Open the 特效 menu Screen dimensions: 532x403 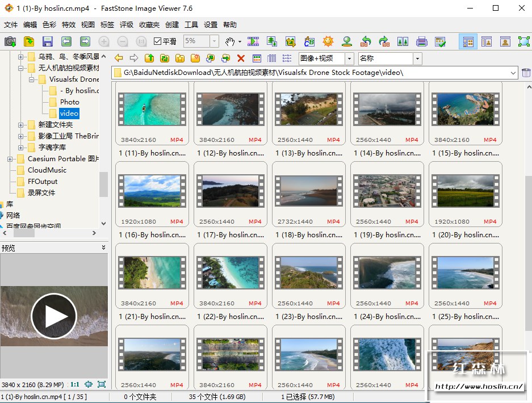tap(69, 25)
